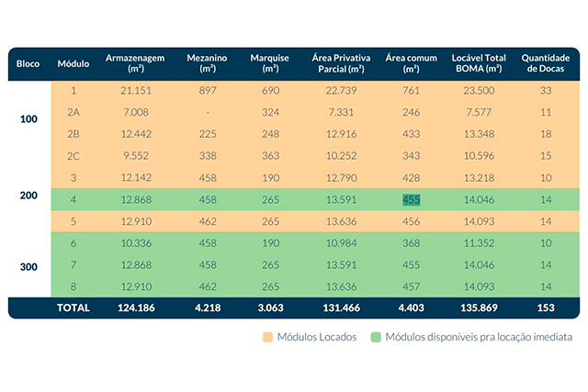Click the Bloco column header
The height and width of the screenshot is (392, 588).
tap(28, 63)
